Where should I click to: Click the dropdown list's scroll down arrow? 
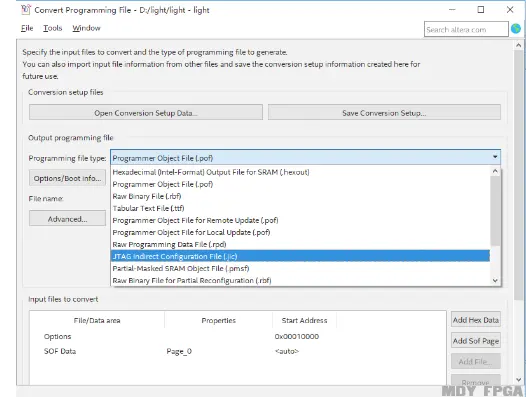[495, 280]
